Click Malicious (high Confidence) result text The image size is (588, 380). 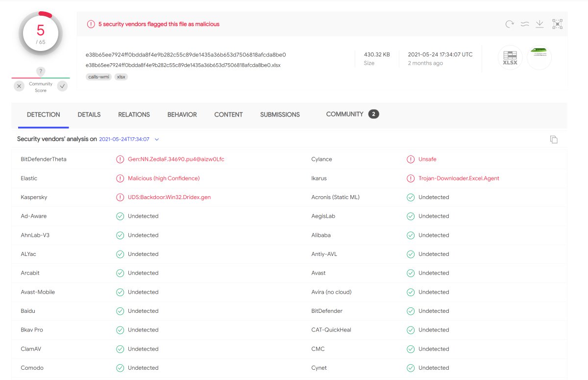[164, 178]
